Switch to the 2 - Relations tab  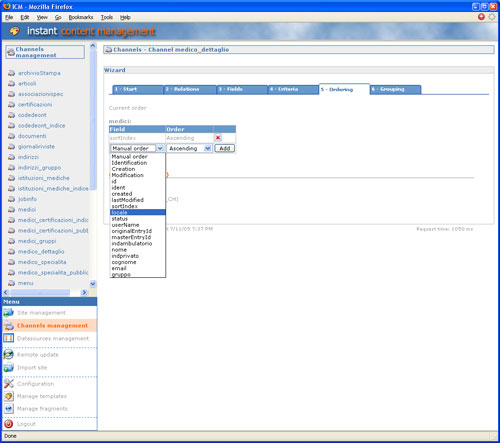pos(190,89)
